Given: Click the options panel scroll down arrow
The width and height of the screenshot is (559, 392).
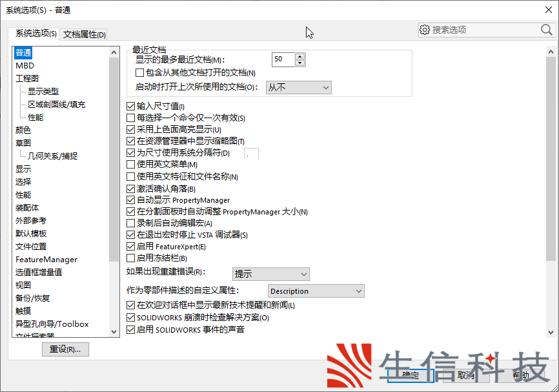Looking at the screenshot, I should coord(551,332).
